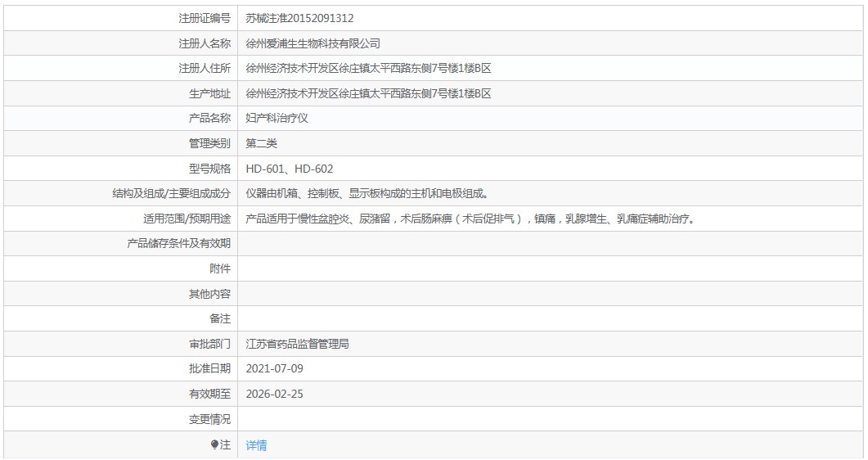Select management class value 第二类
Viewport: 868px width, 460px height.
point(261,143)
